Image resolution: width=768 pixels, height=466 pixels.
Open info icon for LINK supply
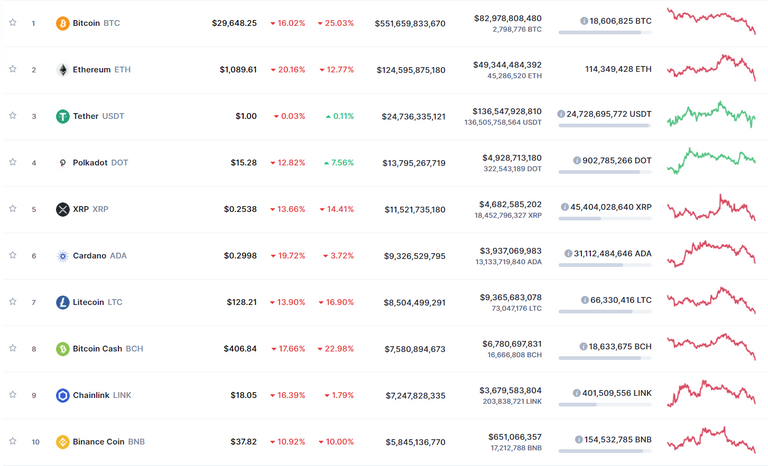point(577,393)
